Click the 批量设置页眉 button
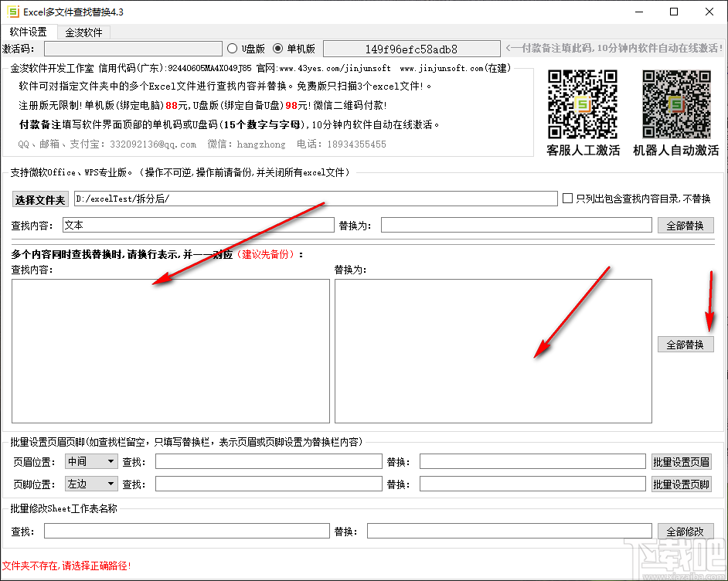Screen dimensions: 728x581 pos(680,460)
